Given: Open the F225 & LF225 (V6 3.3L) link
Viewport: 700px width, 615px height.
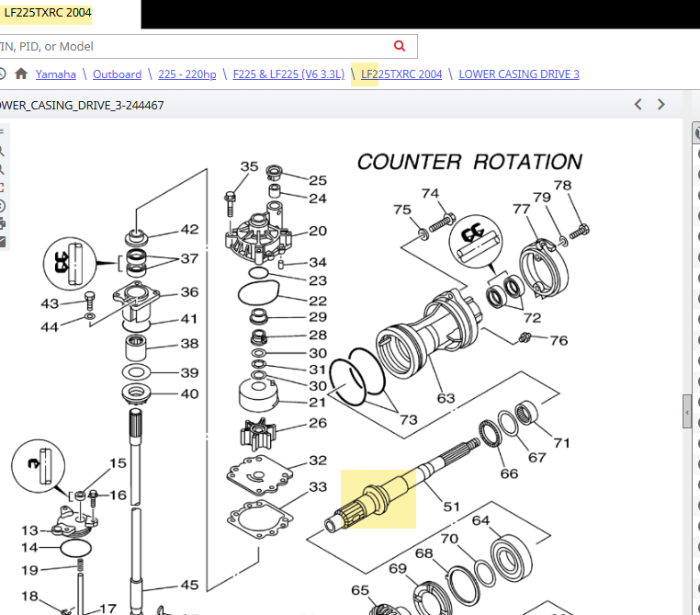Looking at the screenshot, I should pyautogui.click(x=288, y=74).
